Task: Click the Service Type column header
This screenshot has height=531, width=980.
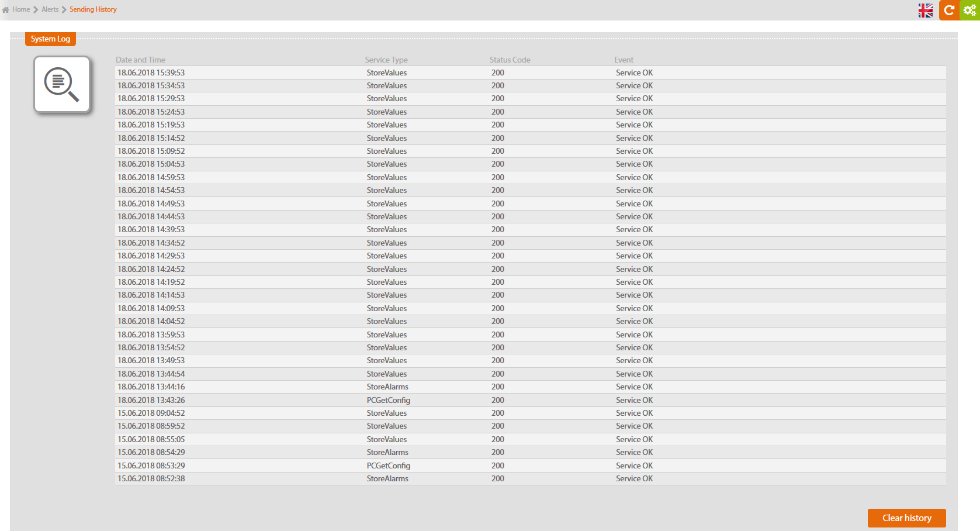Action: [x=386, y=60]
